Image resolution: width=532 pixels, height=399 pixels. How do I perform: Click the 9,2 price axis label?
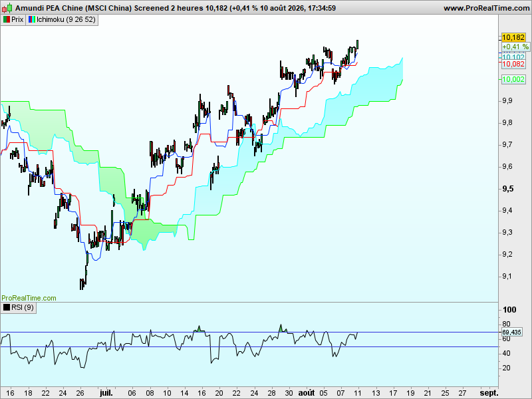pos(507,255)
